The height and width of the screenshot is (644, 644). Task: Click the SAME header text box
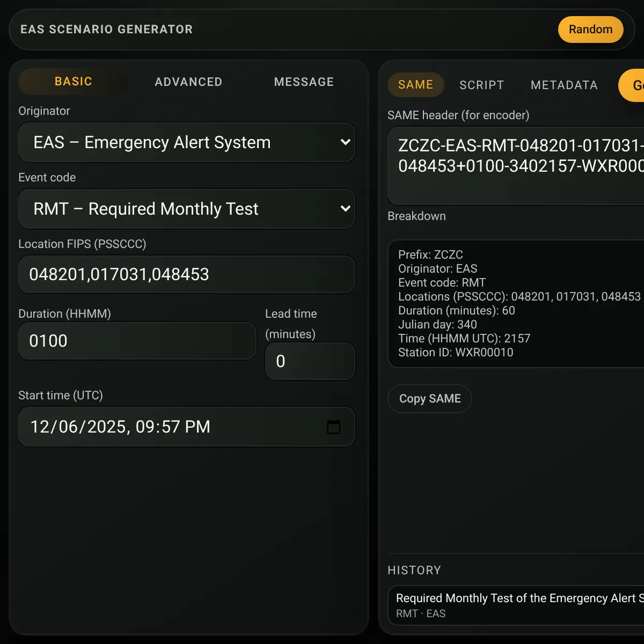tap(516, 166)
